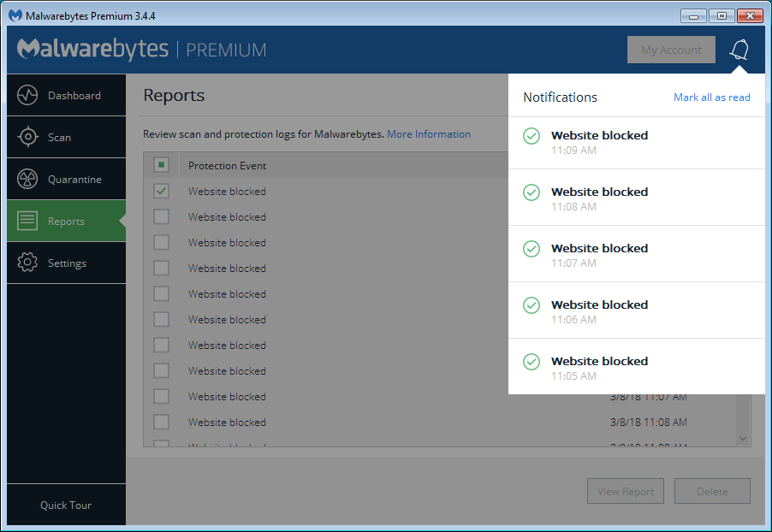
Task: Open the Website blocked notification from 11:08 AM
Action: [x=637, y=198]
